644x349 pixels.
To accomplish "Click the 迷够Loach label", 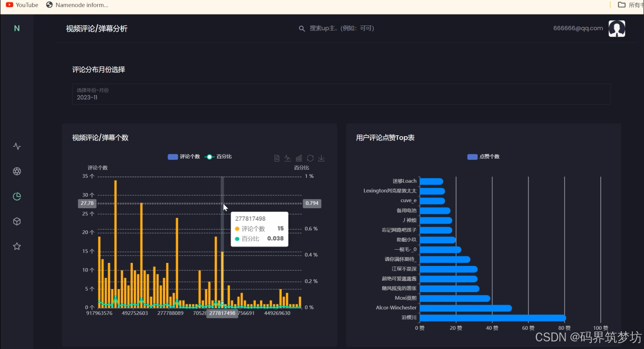I will coord(405,181).
